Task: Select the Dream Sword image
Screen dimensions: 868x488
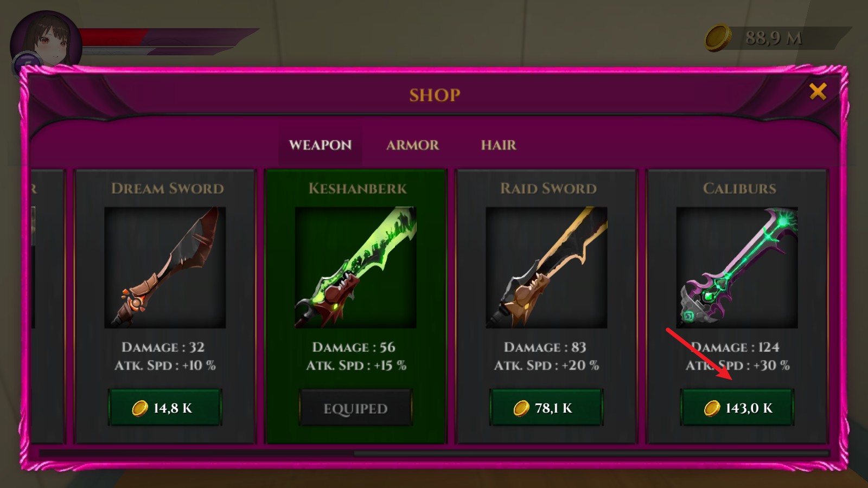Action: [165, 267]
